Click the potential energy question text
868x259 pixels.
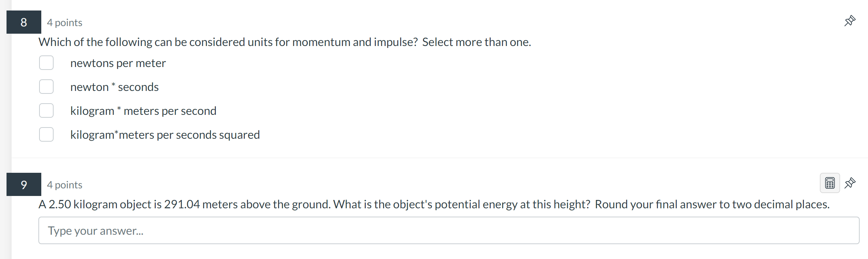point(434,204)
